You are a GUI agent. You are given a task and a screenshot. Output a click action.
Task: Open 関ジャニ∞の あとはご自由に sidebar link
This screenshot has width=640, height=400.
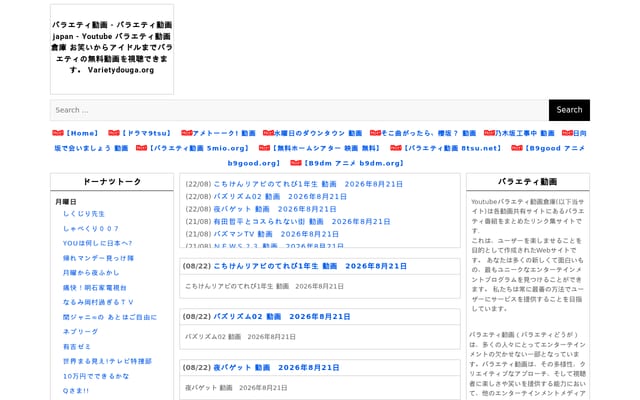[110, 317]
